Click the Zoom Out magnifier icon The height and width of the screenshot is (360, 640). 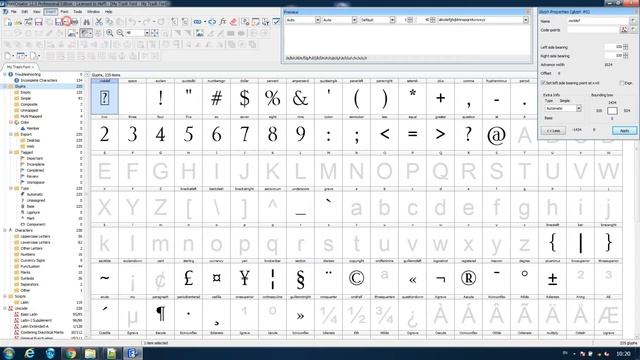click(120, 33)
